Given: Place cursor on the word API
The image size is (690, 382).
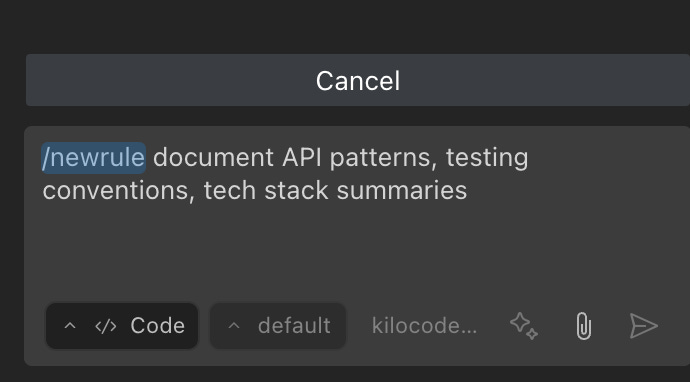Looking at the screenshot, I should click(302, 158).
